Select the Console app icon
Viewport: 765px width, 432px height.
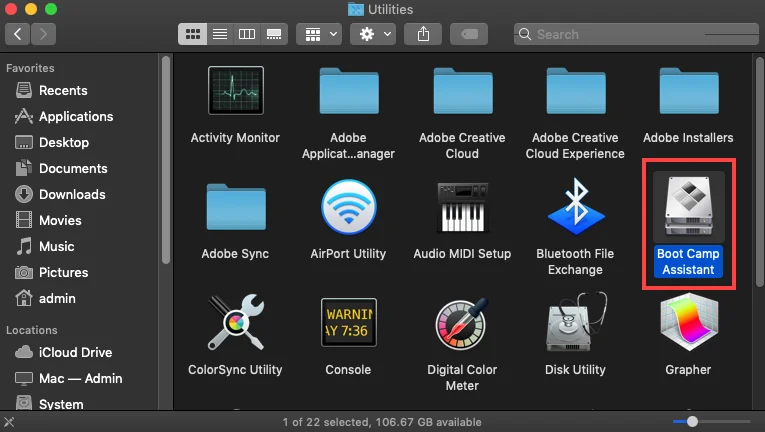pos(348,325)
